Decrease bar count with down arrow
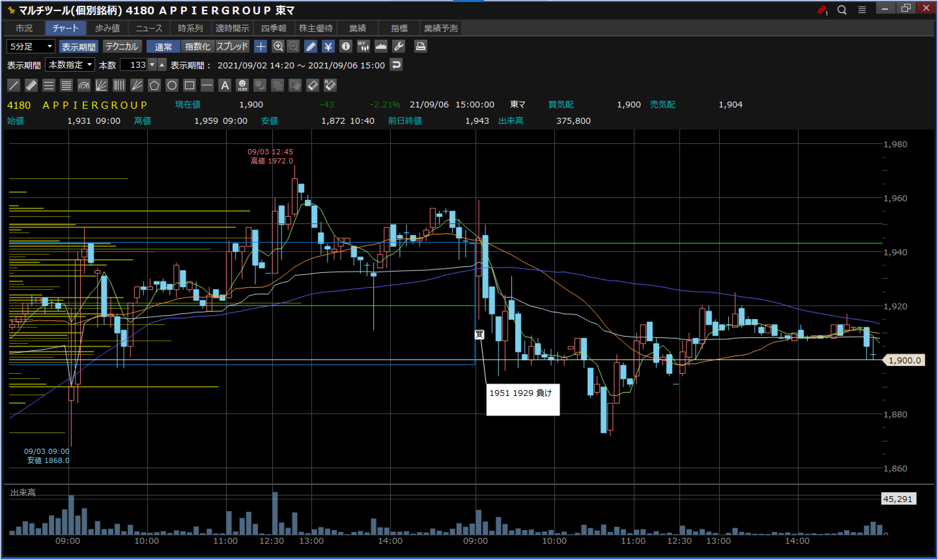Viewport: 938px width, 560px height. [152, 65]
